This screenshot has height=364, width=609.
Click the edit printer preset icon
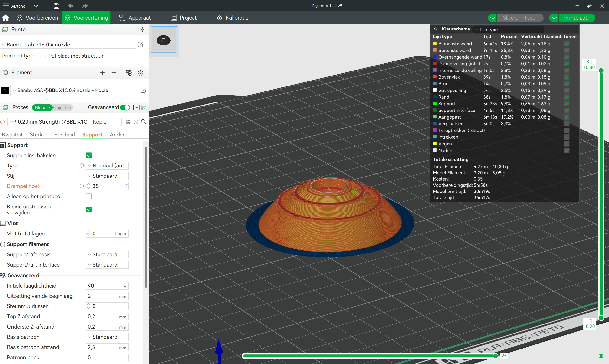[x=140, y=44]
